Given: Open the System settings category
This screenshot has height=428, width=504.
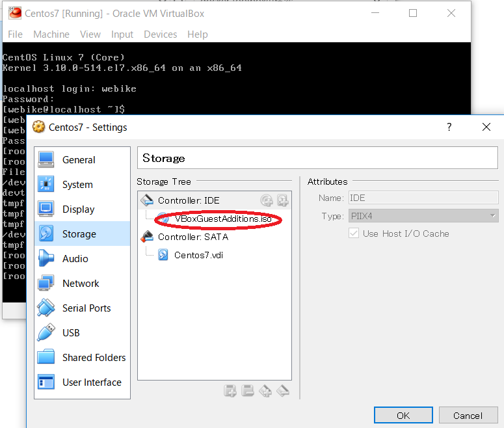Looking at the screenshot, I should (82, 185).
